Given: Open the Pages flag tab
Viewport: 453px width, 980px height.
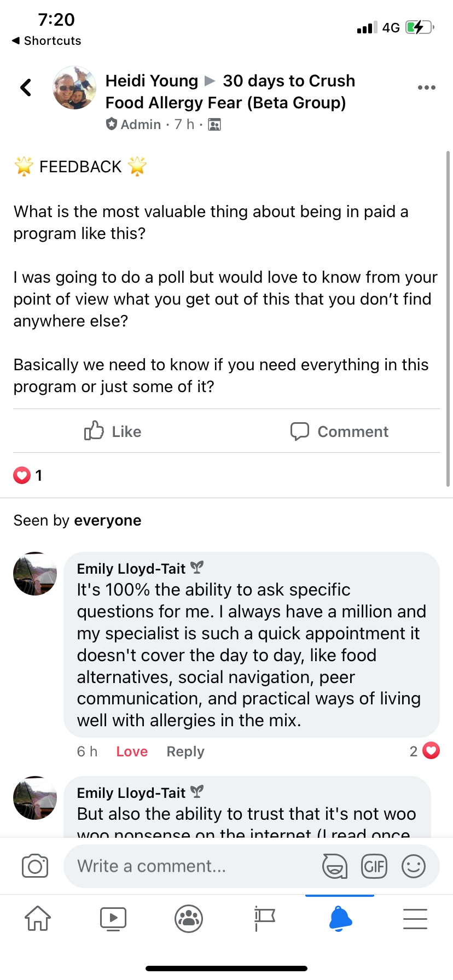Looking at the screenshot, I should pos(264,918).
